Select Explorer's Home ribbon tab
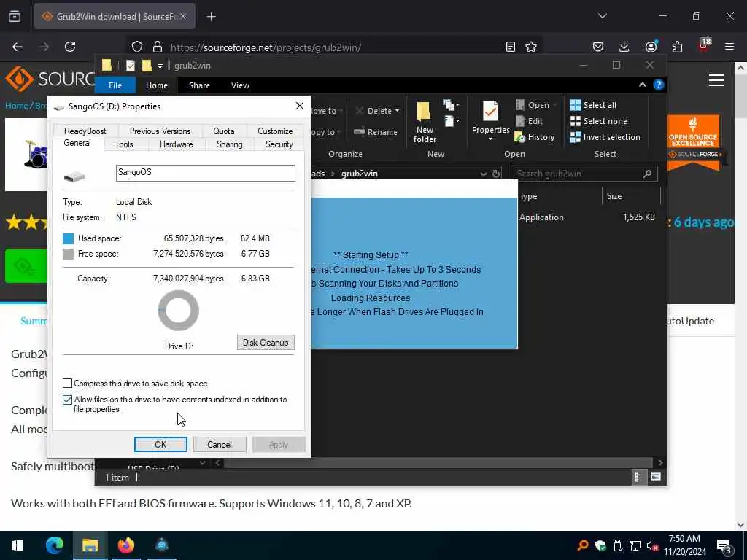Viewport: 747px width, 560px height. click(157, 85)
